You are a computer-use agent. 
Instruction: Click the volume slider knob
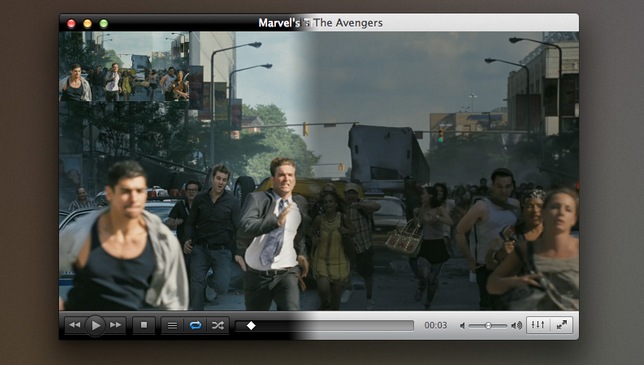click(x=488, y=326)
